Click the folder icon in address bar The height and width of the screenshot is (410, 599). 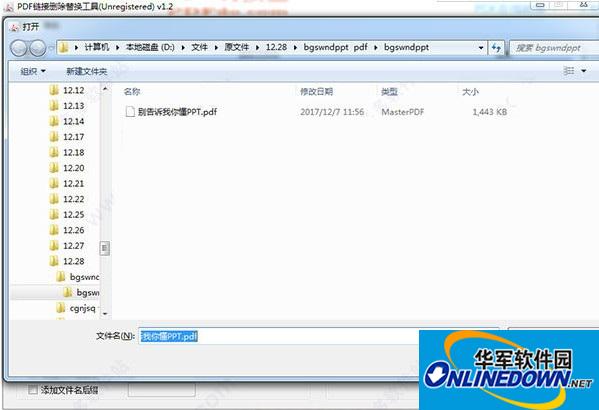tap(64, 47)
